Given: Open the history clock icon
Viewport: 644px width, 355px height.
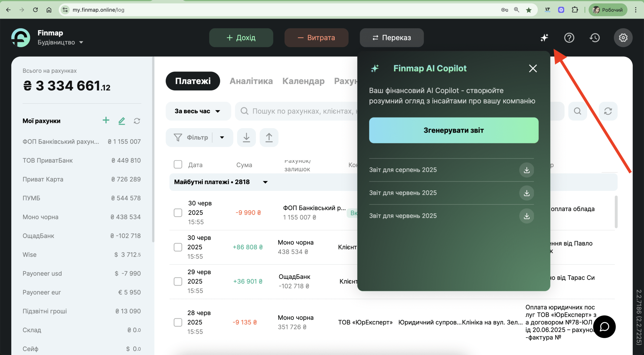Looking at the screenshot, I should click(x=595, y=38).
